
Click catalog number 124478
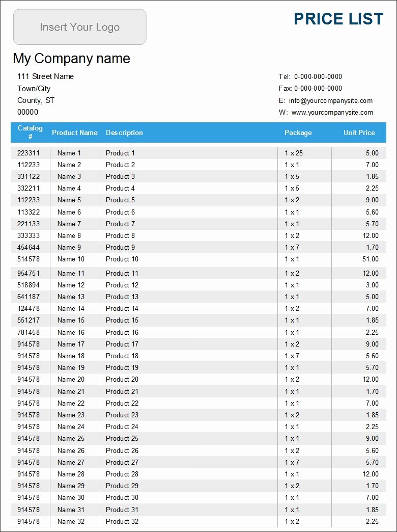click(x=29, y=308)
